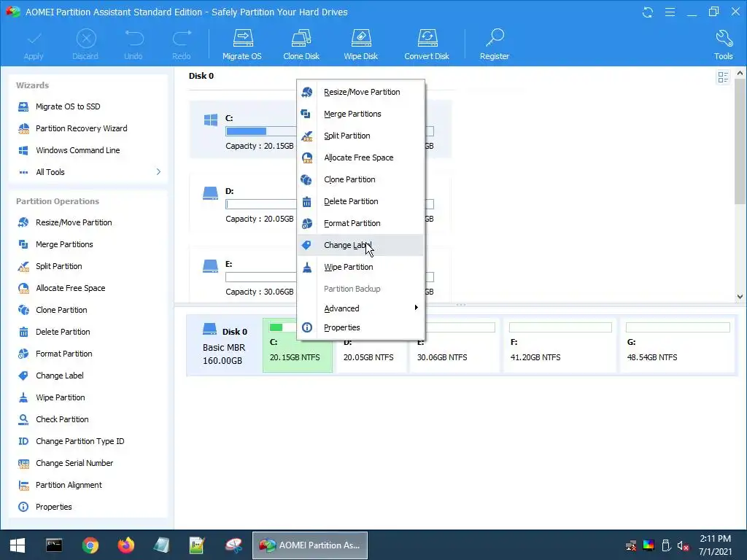Select Allocate Free Space in sidebar
This screenshot has width=747, height=560.
pos(71,288)
